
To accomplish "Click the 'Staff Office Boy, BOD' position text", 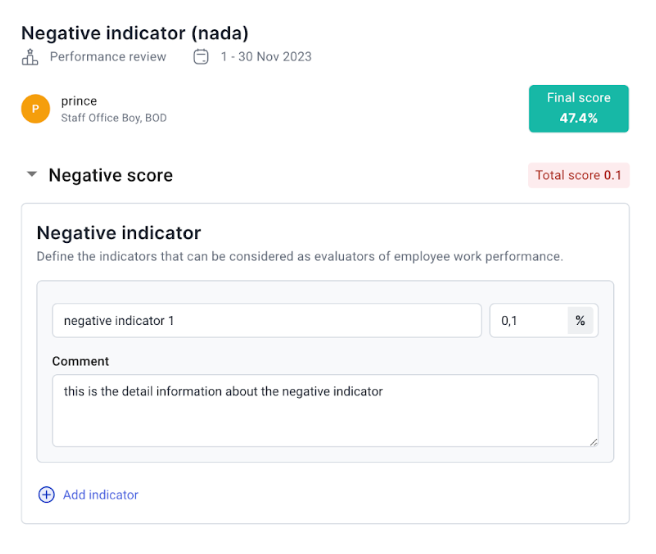I will coord(113,118).
